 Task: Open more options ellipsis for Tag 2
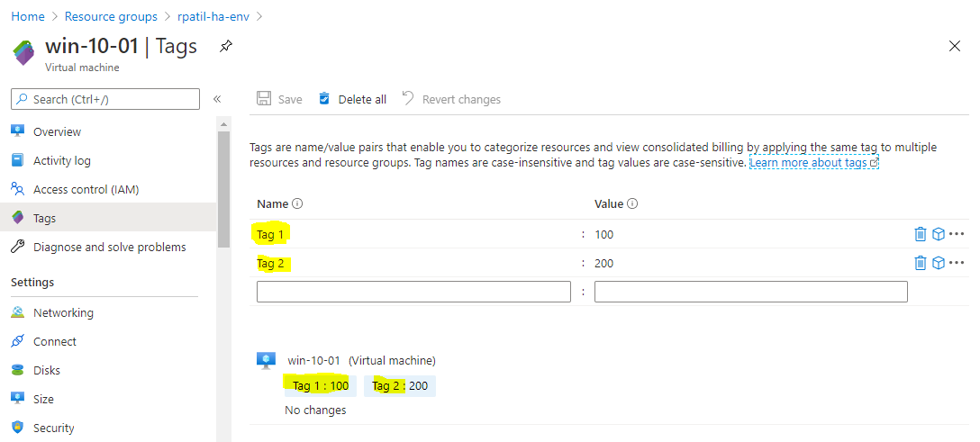coord(957,263)
